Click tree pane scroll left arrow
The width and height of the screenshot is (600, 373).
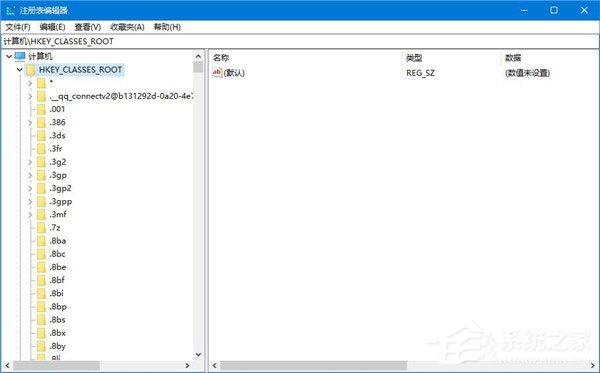point(8,366)
